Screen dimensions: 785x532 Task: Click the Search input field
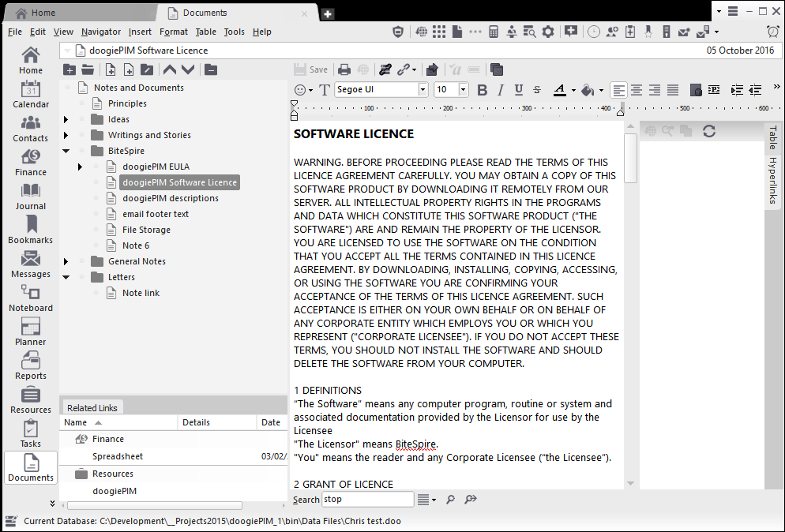368,499
